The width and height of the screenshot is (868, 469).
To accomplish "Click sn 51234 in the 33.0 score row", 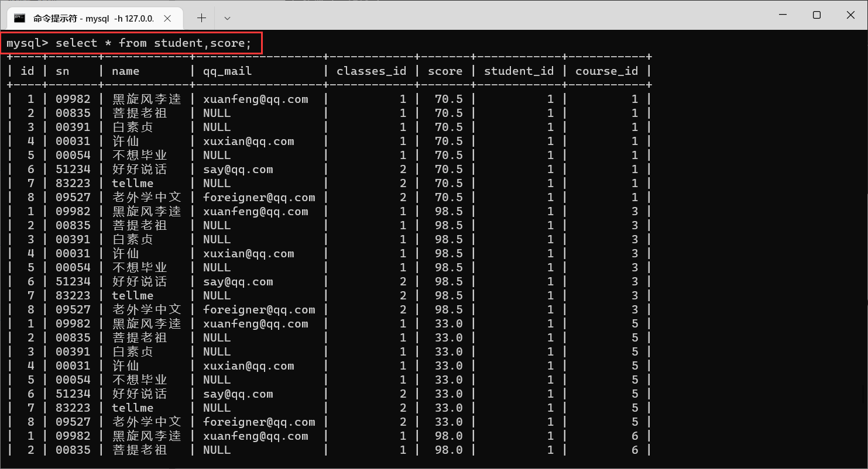I will 73,394.
